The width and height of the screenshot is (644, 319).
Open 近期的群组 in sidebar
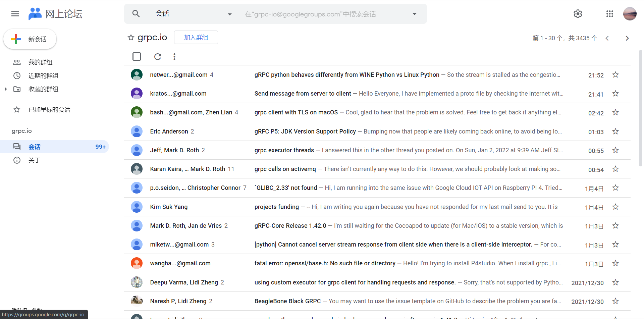coord(43,75)
